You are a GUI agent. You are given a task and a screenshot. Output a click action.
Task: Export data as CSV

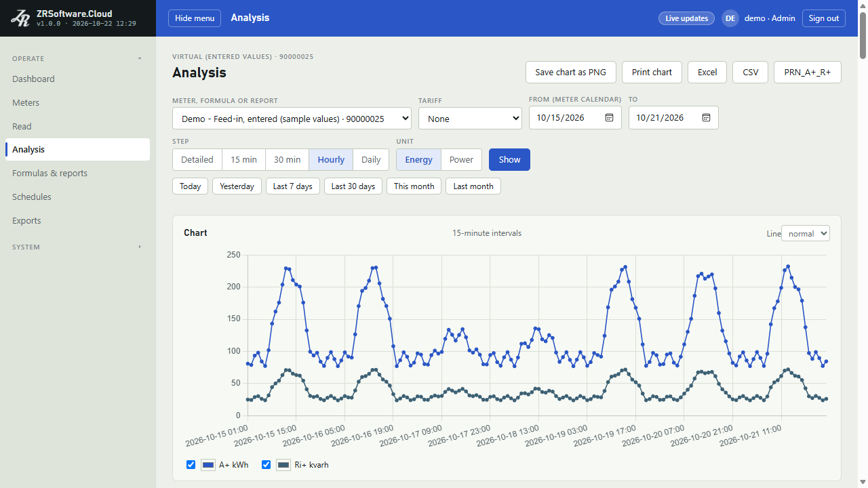tap(750, 72)
